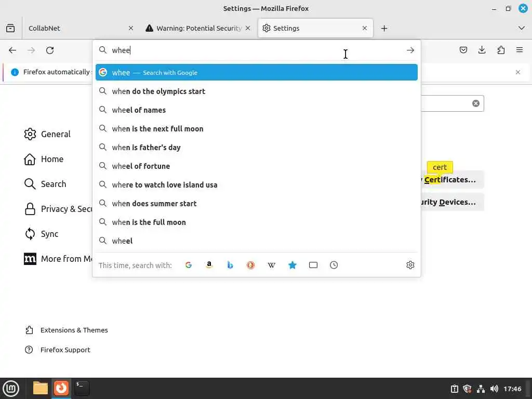Open the volume control in tray
The width and height of the screenshot is (532, 399).
(x=494, y=389)
